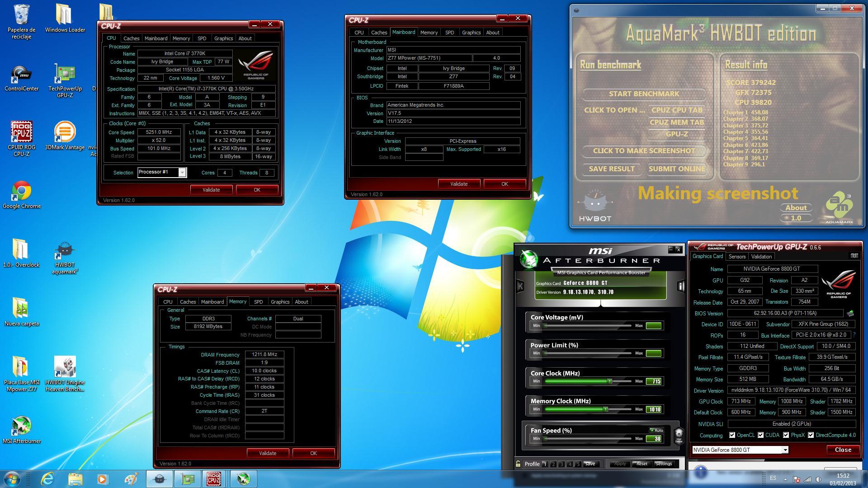Toggle Afterburner profile lock icon

518,464
